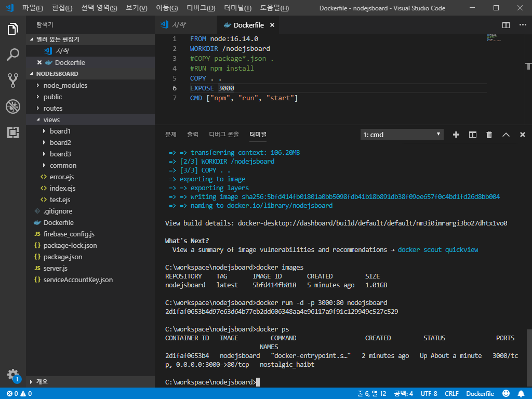Open the Explorer view in activity bar

(13, 29)
